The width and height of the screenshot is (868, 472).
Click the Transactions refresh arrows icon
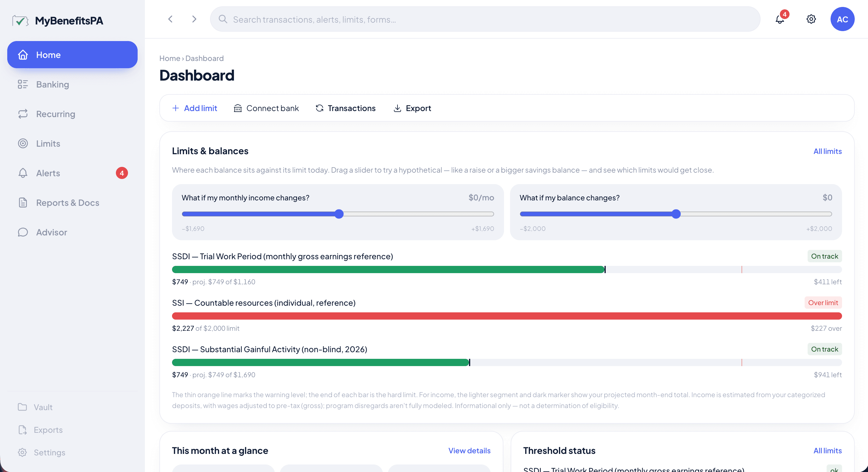pyautogui.click(x=319, y=108)
